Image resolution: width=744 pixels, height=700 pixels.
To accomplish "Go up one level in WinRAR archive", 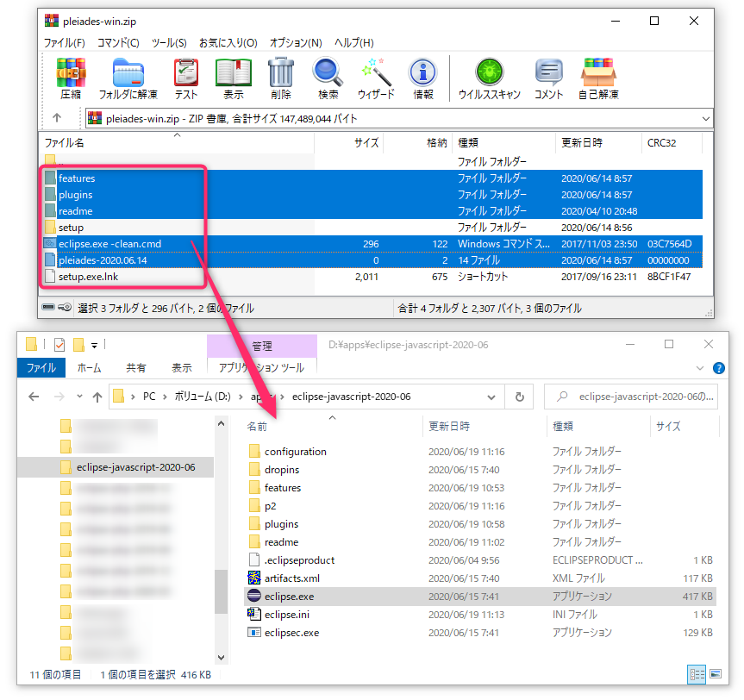I will 57,118.
